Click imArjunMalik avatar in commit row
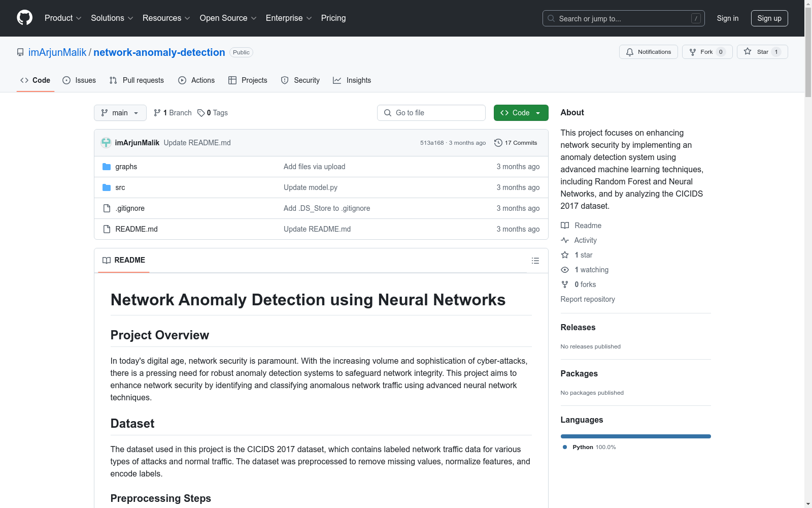The height and width of the screenshot is (508, 812). point(106,143)
